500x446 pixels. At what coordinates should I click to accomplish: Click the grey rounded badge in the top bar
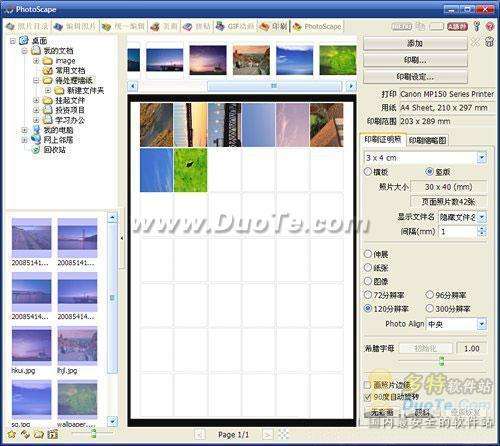tap(401, 26)
